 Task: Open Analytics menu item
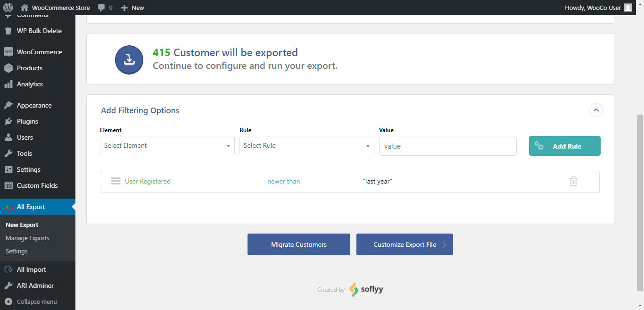38,84
